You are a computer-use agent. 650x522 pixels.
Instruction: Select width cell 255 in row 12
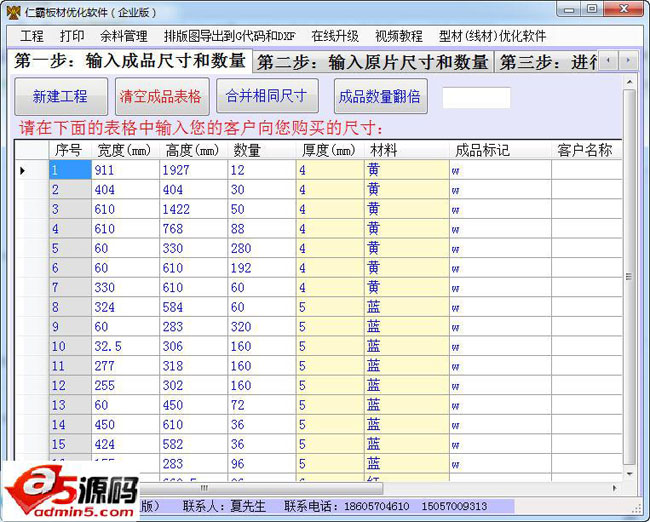pyautogui.click(x=125, y=385)
